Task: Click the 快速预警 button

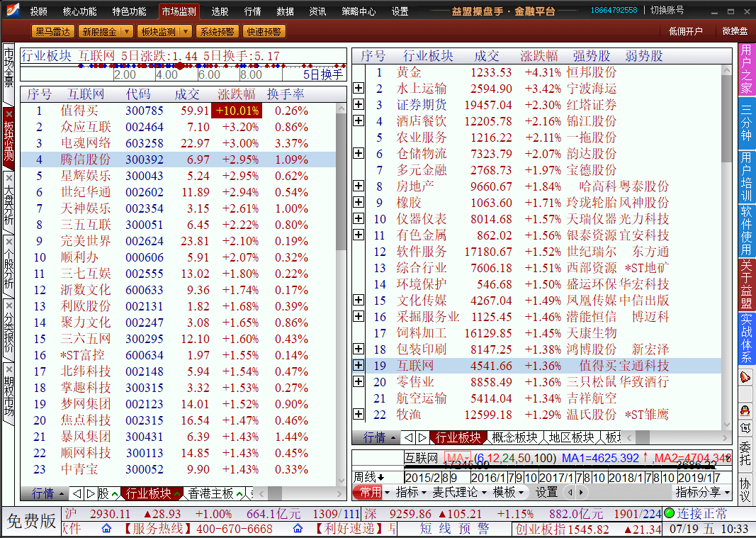Action: (x=264, y=31)
